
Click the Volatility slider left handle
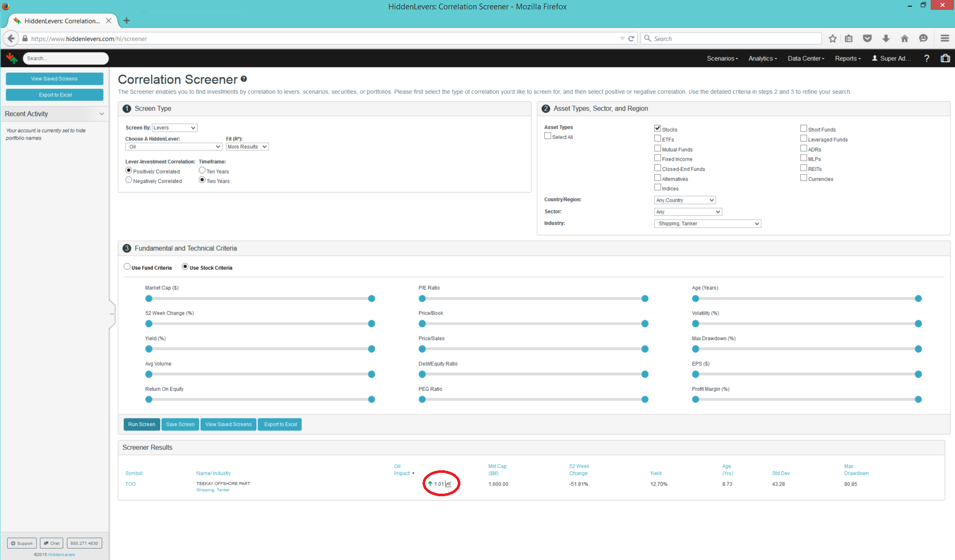pos(696,324)
